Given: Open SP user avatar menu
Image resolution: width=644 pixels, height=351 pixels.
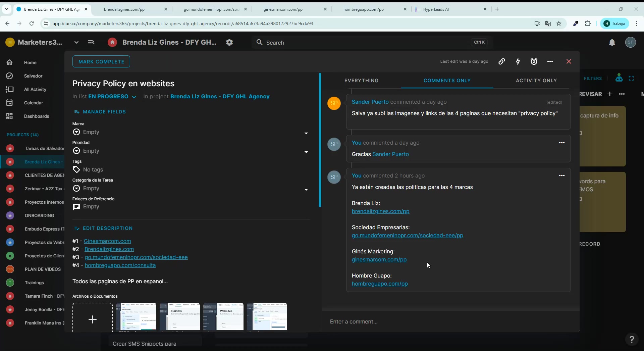Looking at the screenshot, I should 631,42.
